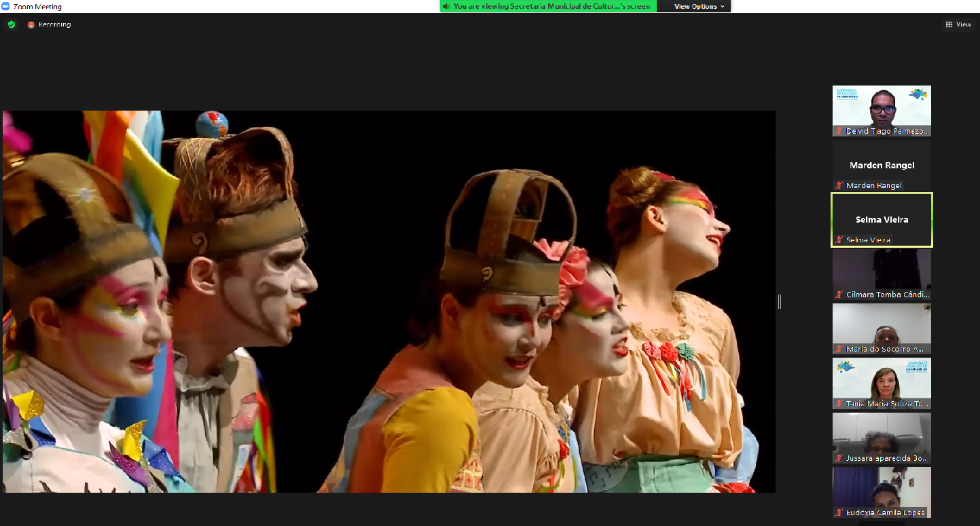Click the large centered Marden Rangel name
The height and width of the screenshot is (526, 980).
[x=882, y=165]
